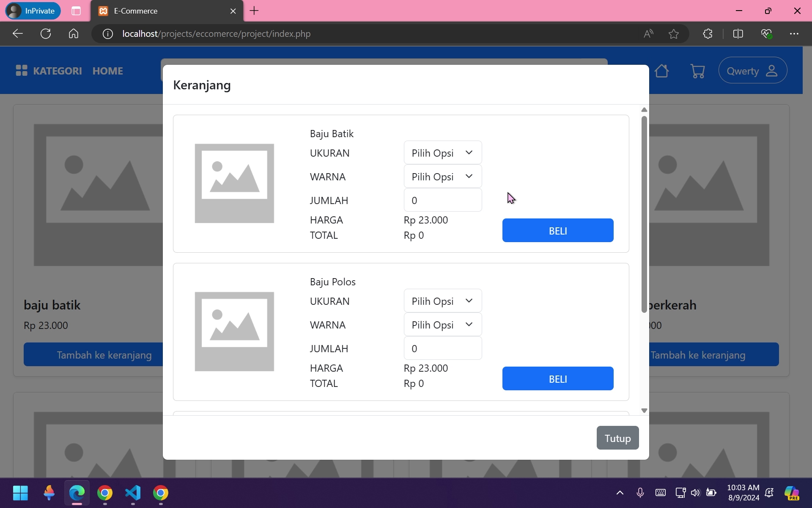
Task: Click BELI for Baju Polos
Action: coord(558,379)
